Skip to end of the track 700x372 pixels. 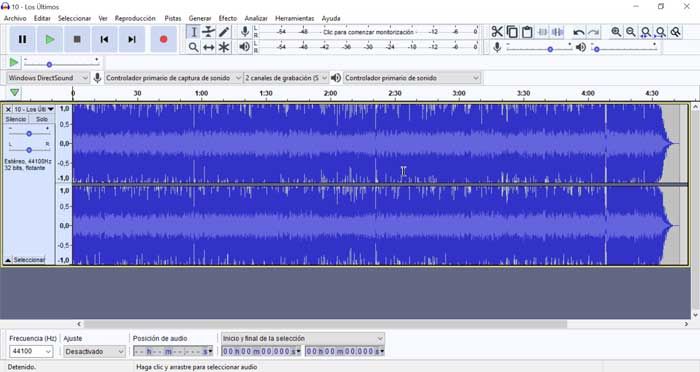[132, 39]
